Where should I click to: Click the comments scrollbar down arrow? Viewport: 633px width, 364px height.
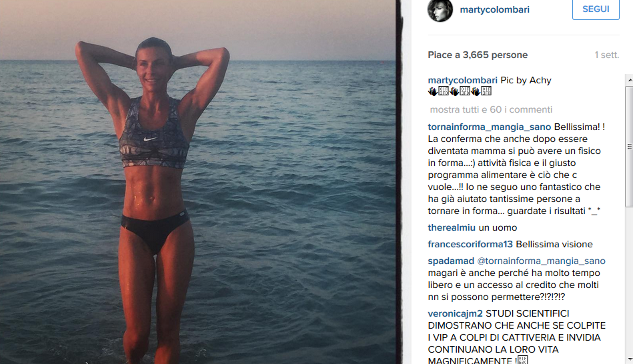pos(630,359)
